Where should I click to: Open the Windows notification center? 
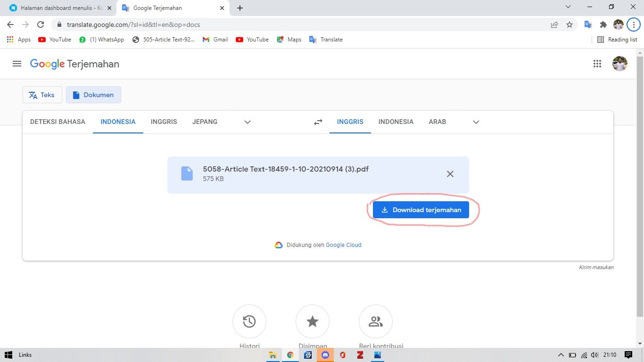point(628,355)
